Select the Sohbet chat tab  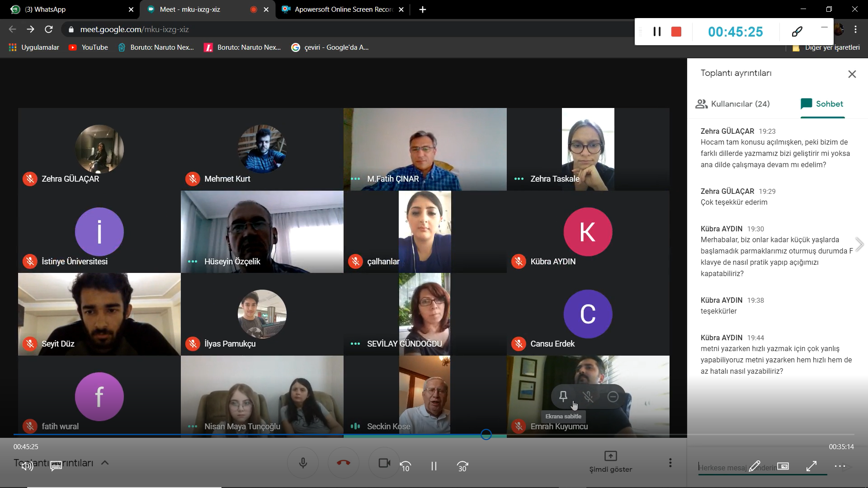tap(822, 104)
